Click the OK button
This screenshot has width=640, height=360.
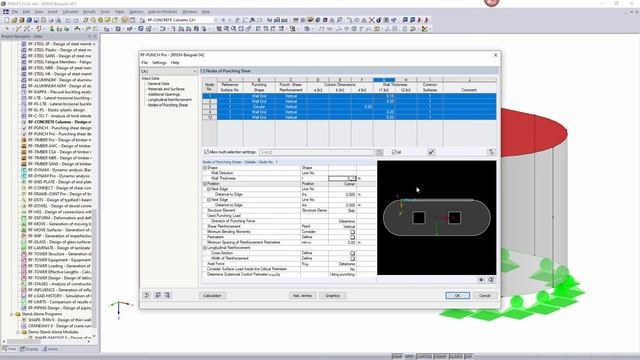tap(457, 296)
